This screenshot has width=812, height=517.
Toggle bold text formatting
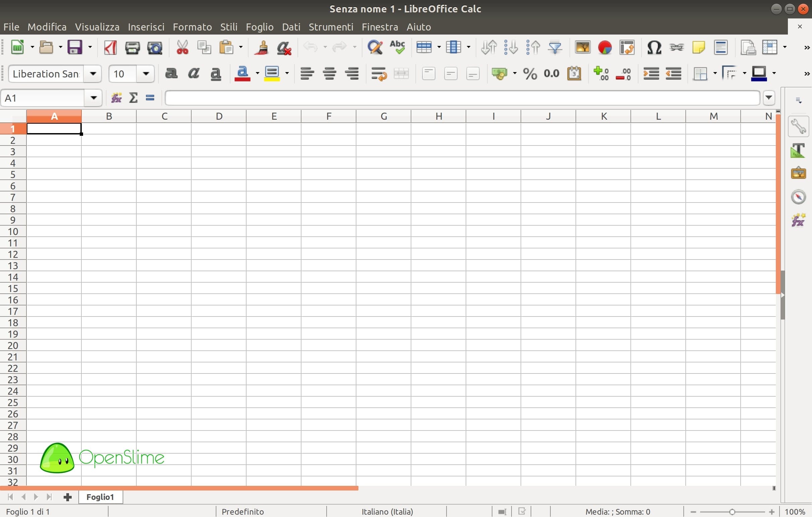pos(171,73)
